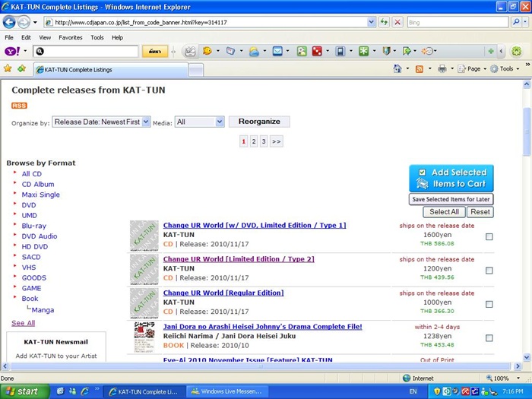Screen dimensions: 532x399
Task: Open the Favorites menu
Action: pos(71,38)
